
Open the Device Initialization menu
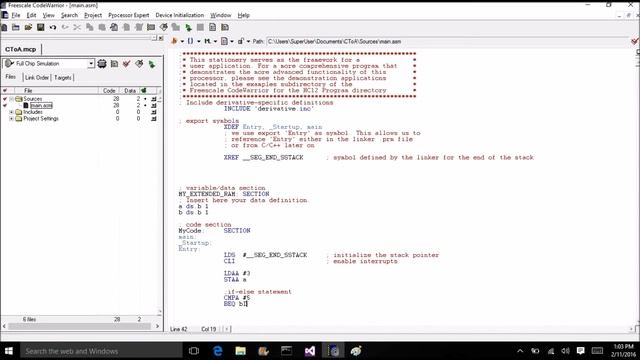[180, 15]
